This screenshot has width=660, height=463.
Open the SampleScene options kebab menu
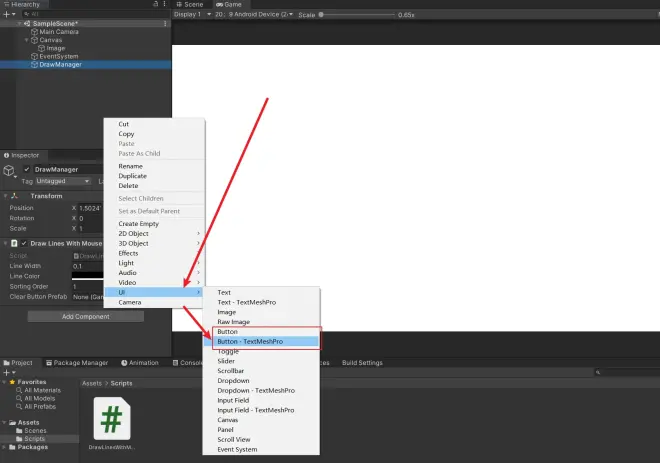coord(165,24)
